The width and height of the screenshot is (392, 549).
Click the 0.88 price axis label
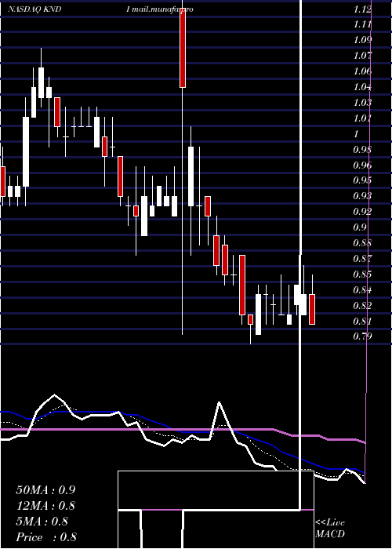362,243
